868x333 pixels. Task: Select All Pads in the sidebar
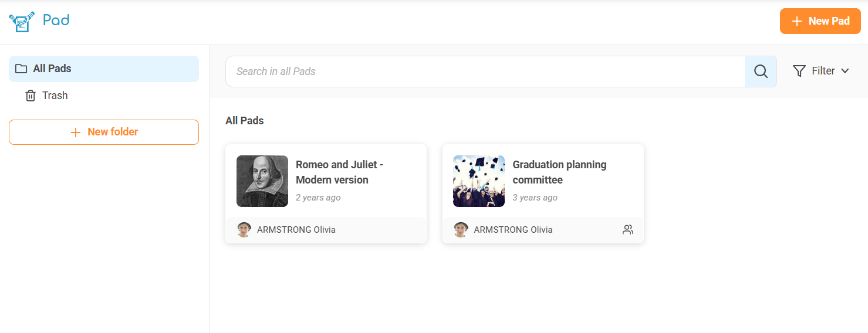52,69
